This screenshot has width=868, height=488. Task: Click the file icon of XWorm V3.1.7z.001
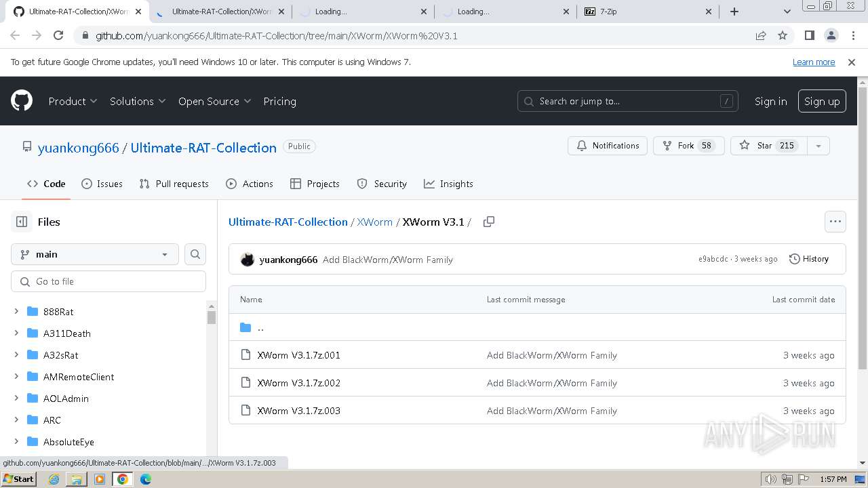(x=245, y=354)
